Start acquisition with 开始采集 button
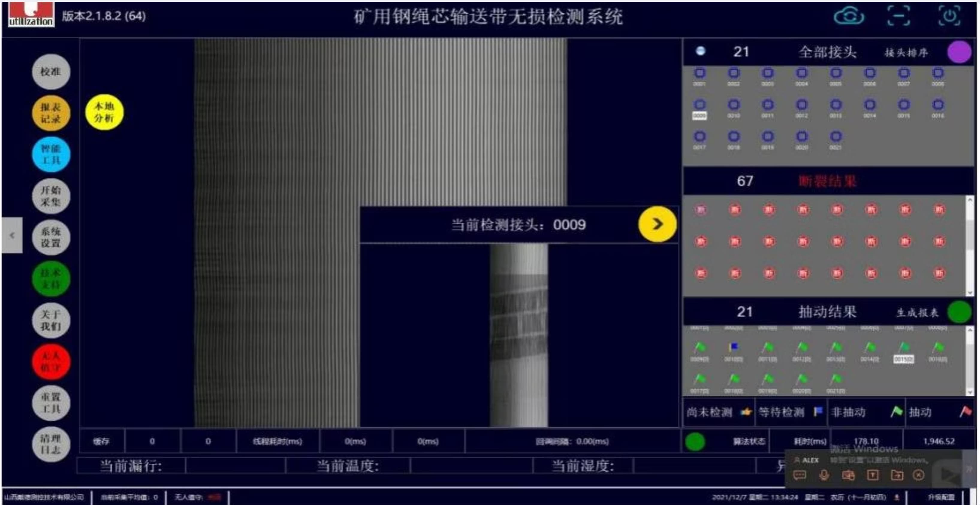This screenshot has width=980, height=505. [x=51, y=196]
